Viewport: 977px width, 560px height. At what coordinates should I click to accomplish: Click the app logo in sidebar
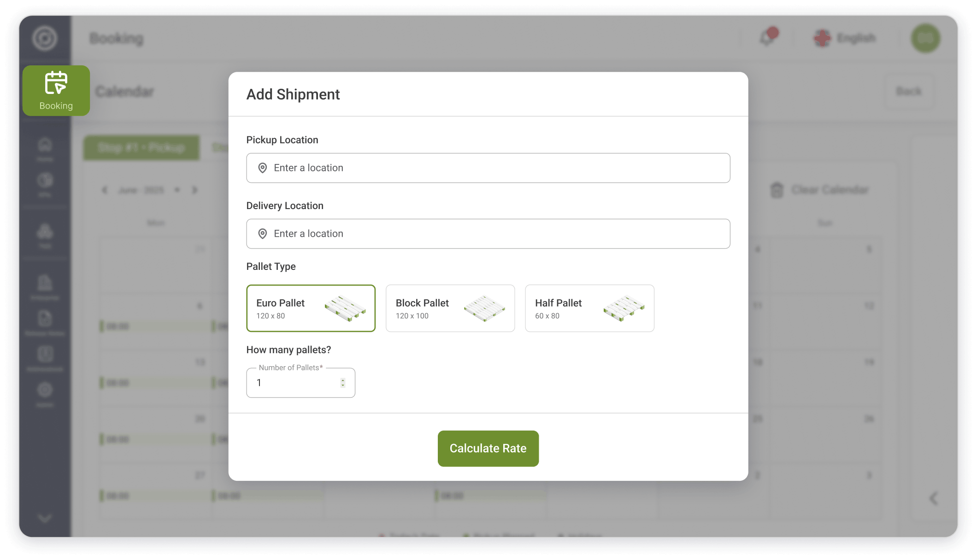[45, 38]
